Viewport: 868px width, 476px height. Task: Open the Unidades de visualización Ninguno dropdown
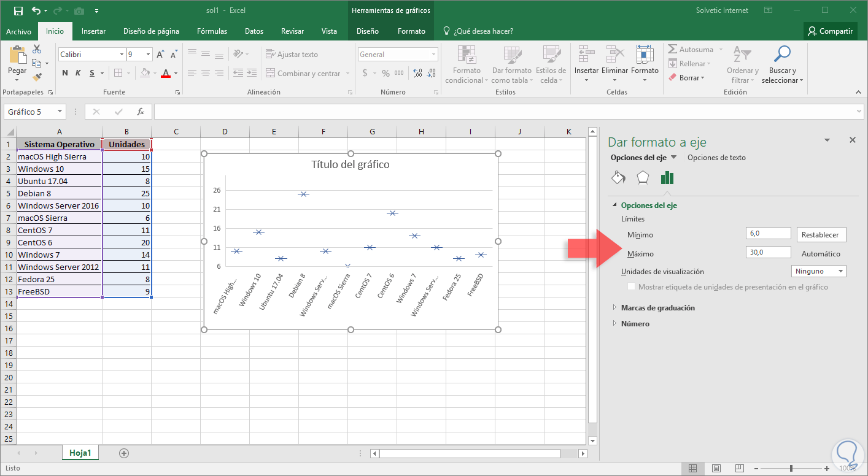818,271
